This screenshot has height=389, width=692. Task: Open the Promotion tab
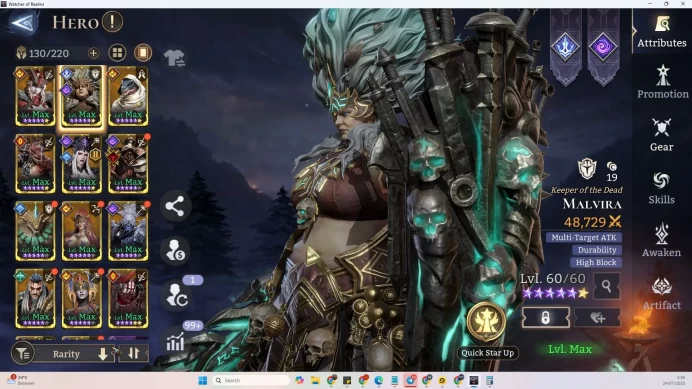tap(662, 82)
